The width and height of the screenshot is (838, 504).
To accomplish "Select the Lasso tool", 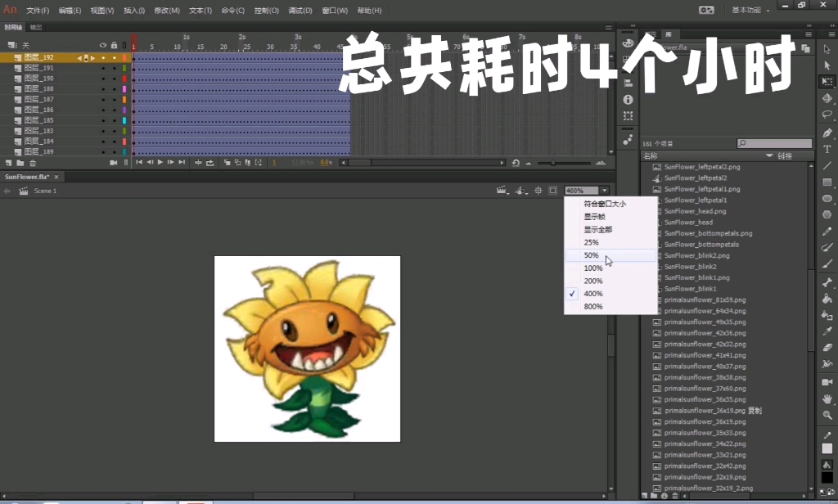I will point(827,115).
